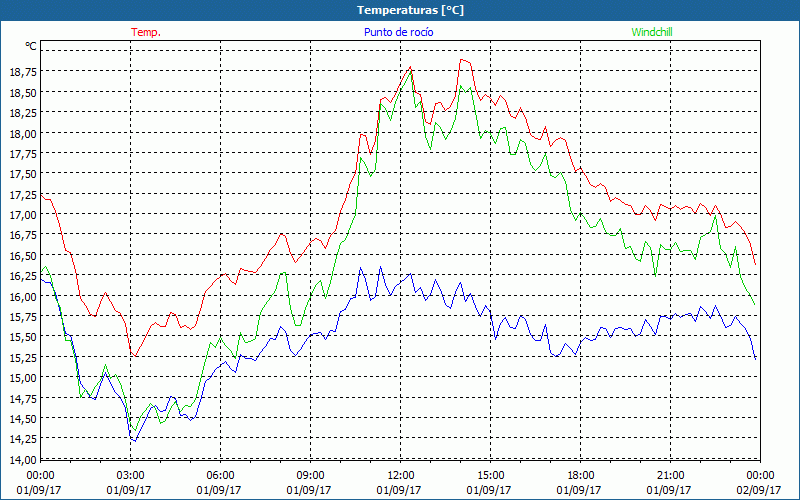Viewport: 800px width, 500px height.
Task: Click the 15:00 time axis label
Action: coord(490,476)
